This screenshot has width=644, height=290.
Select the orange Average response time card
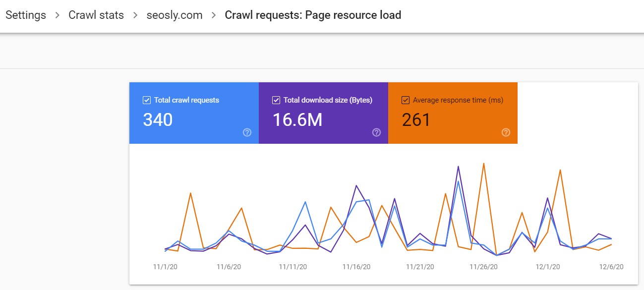pyautogui.click(x=453, y=113)
